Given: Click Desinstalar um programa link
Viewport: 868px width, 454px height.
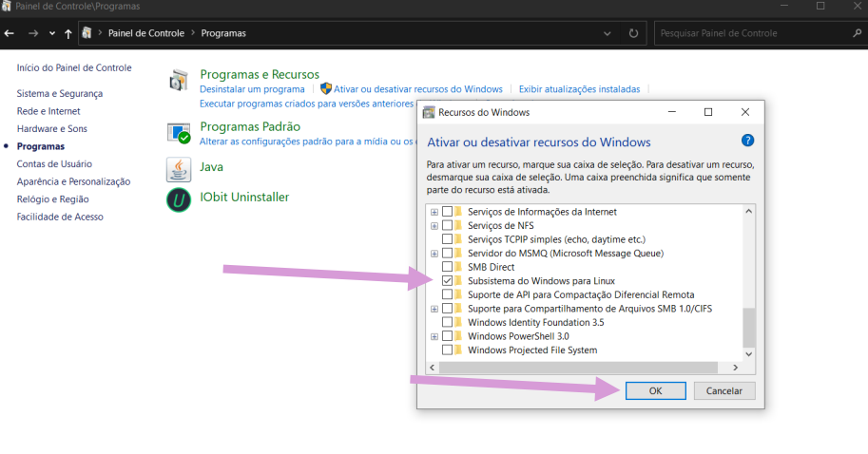Looking at the screenshot, I should click(252, 89).
